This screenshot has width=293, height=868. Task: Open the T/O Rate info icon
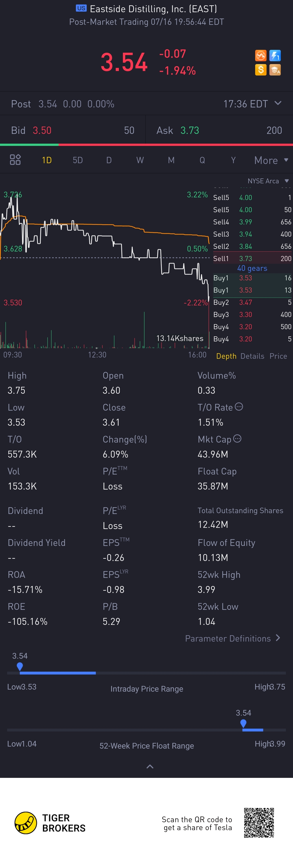[239, 407]
